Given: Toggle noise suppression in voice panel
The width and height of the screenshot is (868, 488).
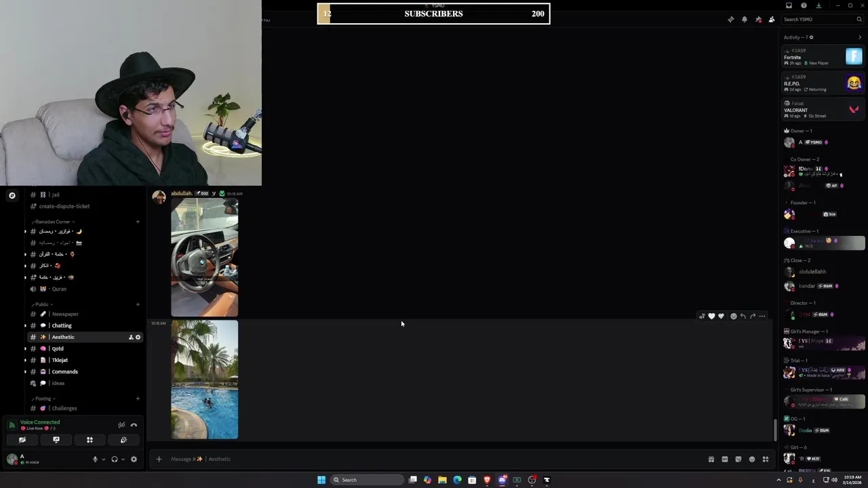Looking at the screenshot, I should coord(121,425).
